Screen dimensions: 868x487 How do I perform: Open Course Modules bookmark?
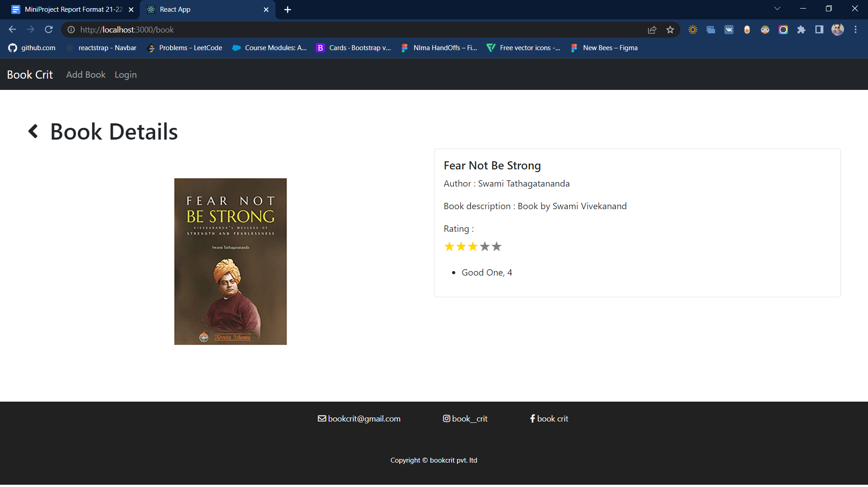click(269, 48)
